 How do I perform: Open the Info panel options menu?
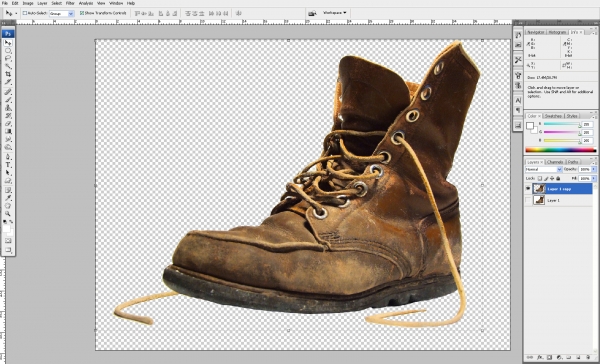(595, 32)
